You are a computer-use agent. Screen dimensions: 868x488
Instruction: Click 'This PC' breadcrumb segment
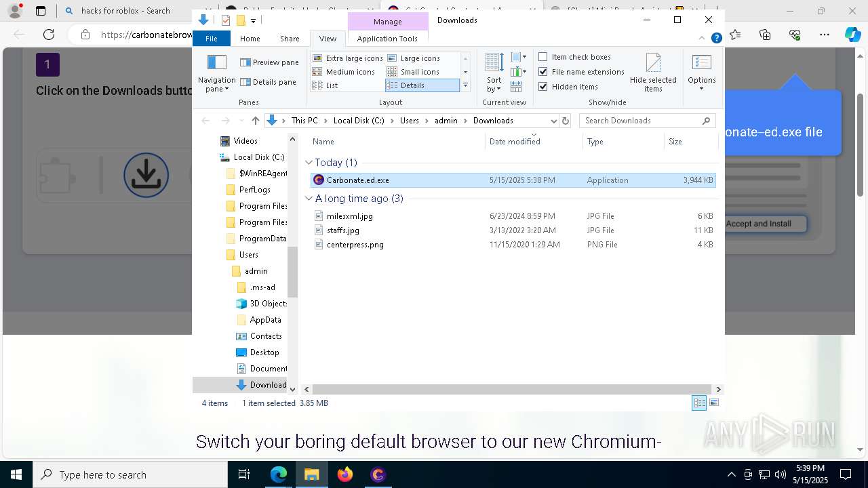pos(304,121)
